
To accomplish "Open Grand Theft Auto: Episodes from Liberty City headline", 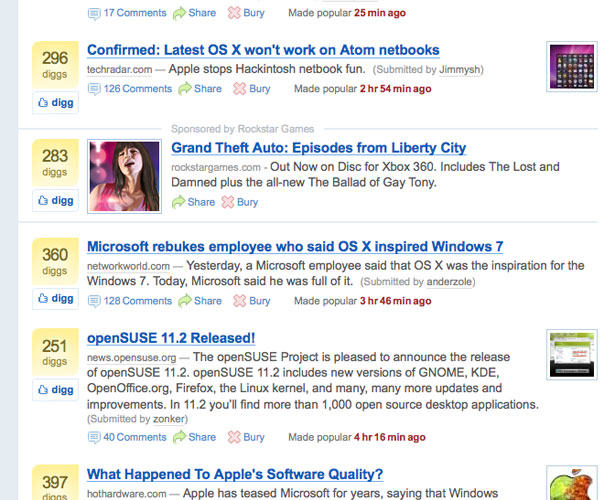I will (318, 148).
